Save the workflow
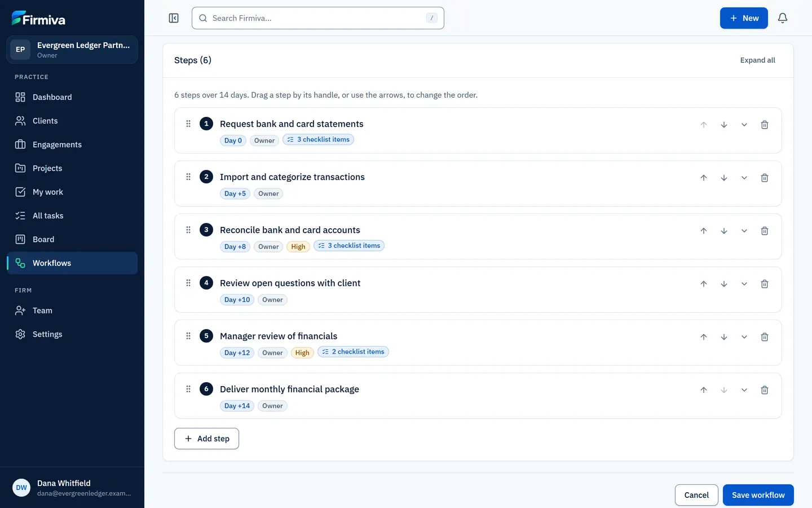Image resolution: width=812 pixels, height=508 pixels. (758, 495)
